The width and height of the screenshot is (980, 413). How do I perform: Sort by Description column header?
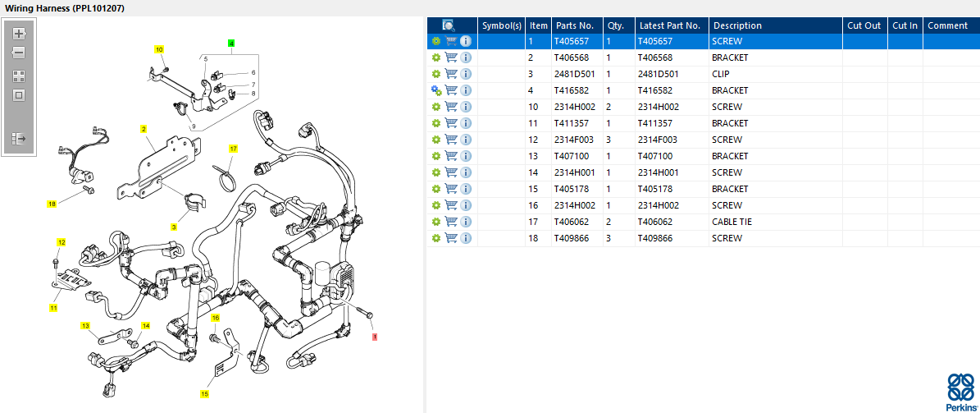[x=776, y=25]
